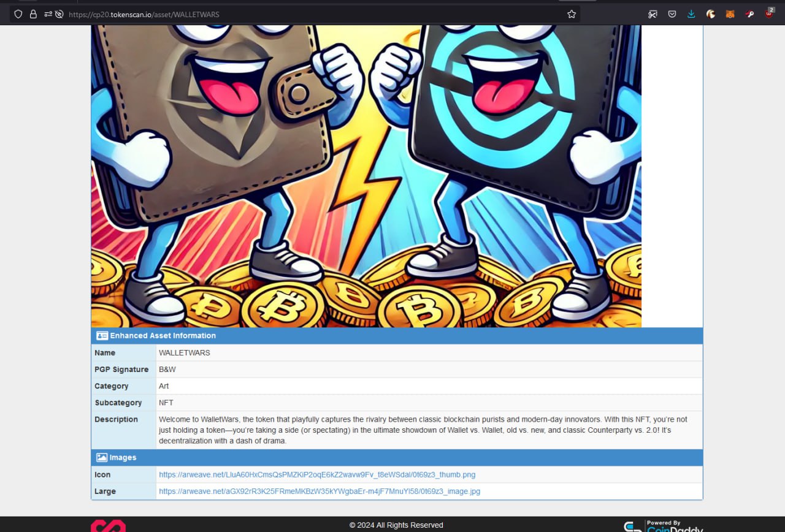The width and height of the screenshot is (785, 532).
Task: Click the Category row label
Action: click(112, 386)
